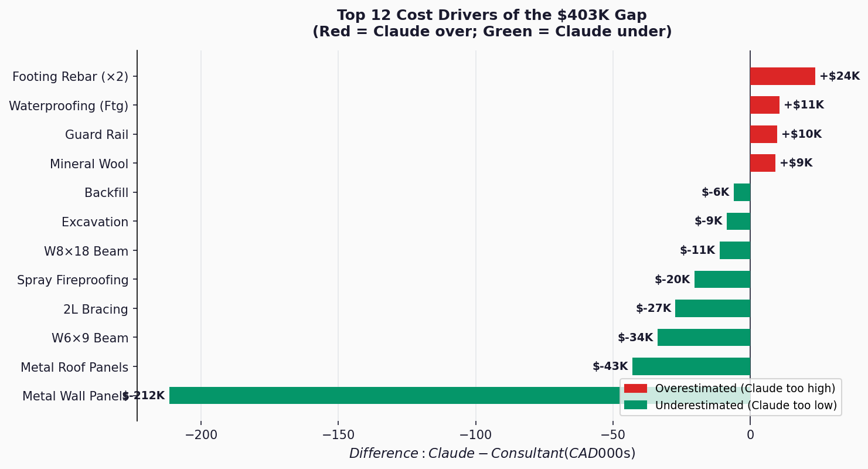
Task: Click the red Overestimated legend swatch
Action: tap(635, 389)
